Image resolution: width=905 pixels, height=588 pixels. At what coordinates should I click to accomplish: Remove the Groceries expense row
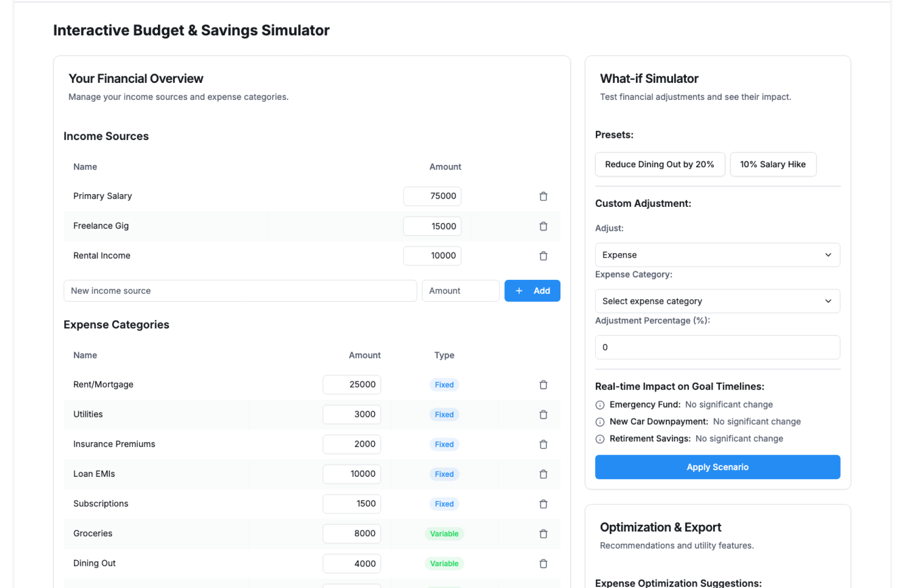pyautogui.click(x=543, y=534)
